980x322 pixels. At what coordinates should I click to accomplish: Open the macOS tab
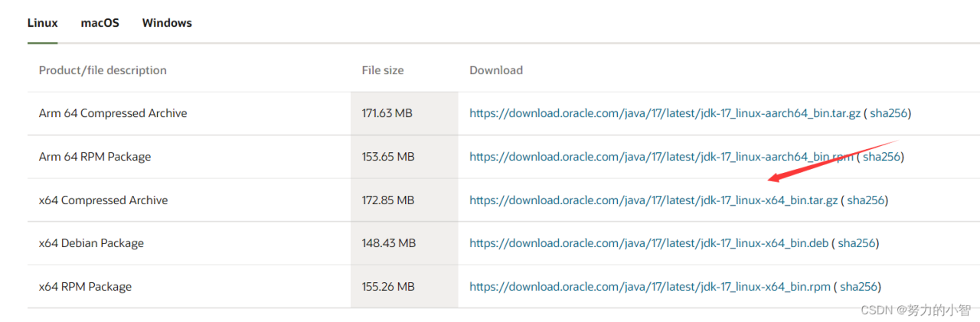100,23
